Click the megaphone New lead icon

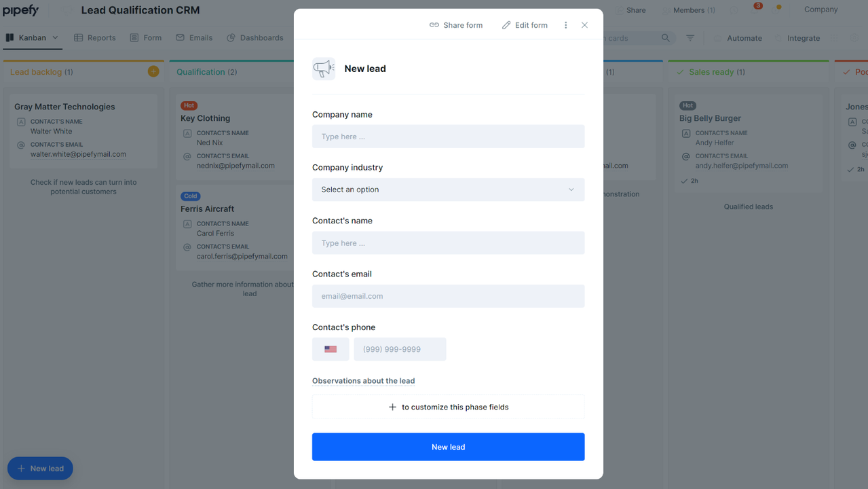point(324,69)
